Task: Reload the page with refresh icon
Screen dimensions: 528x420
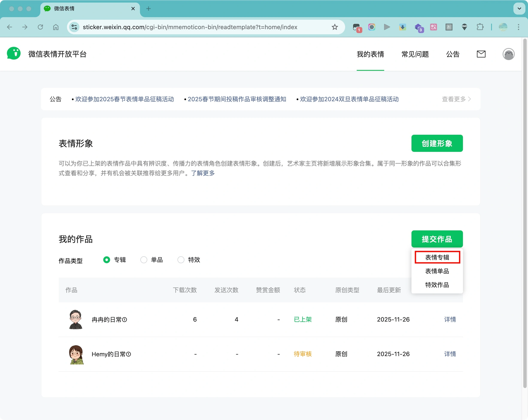Action: click(40, 27)
